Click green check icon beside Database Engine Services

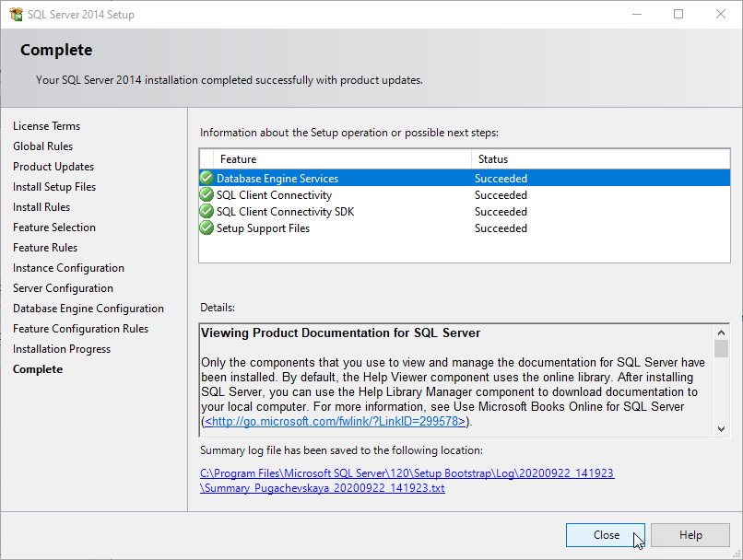point(206,179)
